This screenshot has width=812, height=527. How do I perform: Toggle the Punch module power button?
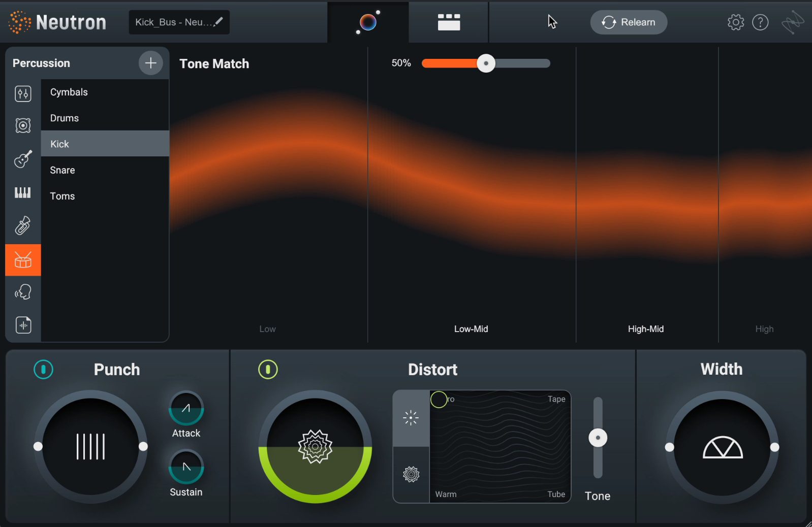(43, 369)
